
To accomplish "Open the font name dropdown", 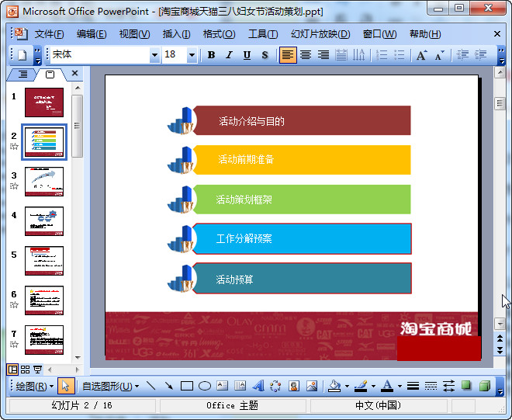I will point(155,55).
